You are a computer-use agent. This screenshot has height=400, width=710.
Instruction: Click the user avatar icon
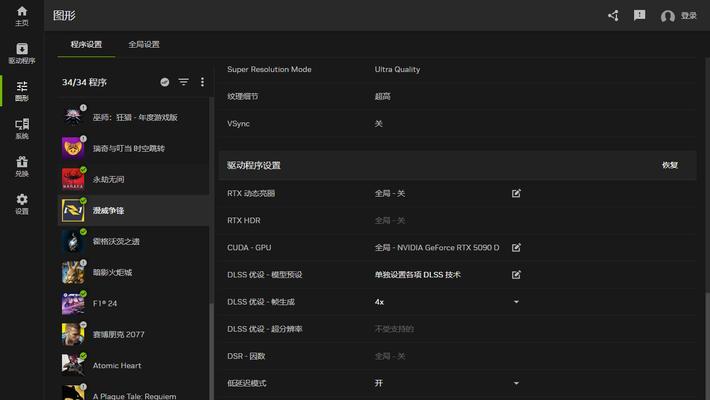click(667, 16)
